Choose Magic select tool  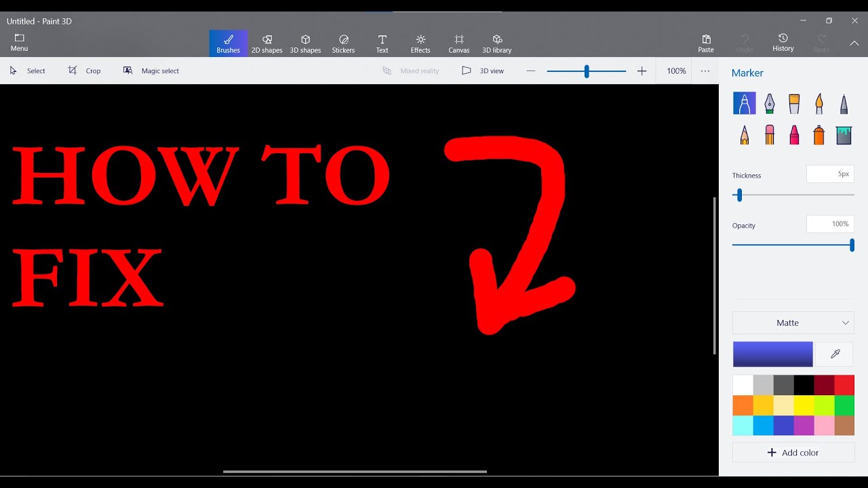click(x=151, y=70)
